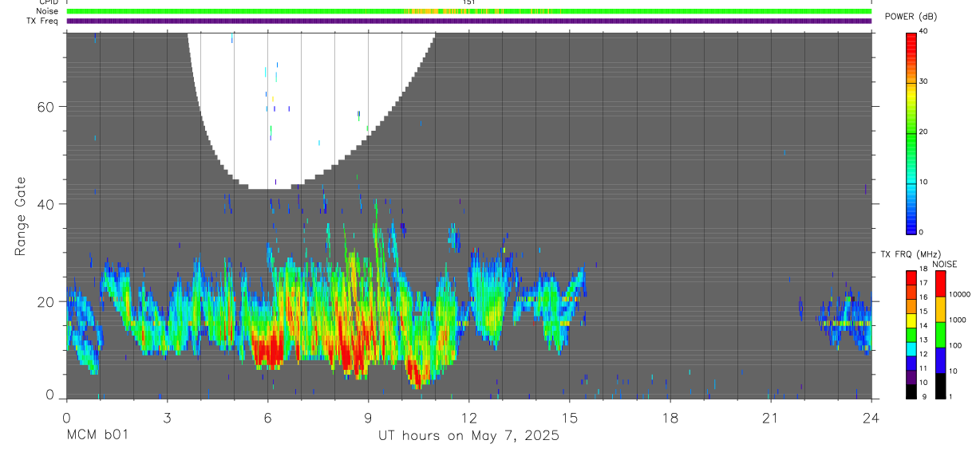Click the x-axis tick label 21
The height and width of the screenshot is (452, 980).
[771, 418]
